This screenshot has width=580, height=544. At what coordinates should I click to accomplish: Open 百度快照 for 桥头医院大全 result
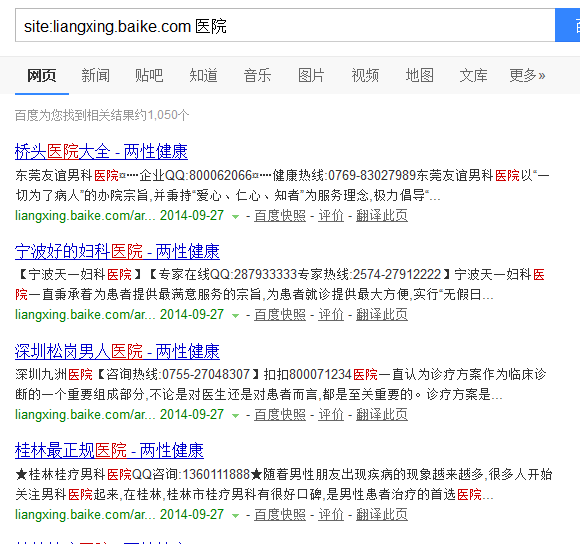(280, 216)
